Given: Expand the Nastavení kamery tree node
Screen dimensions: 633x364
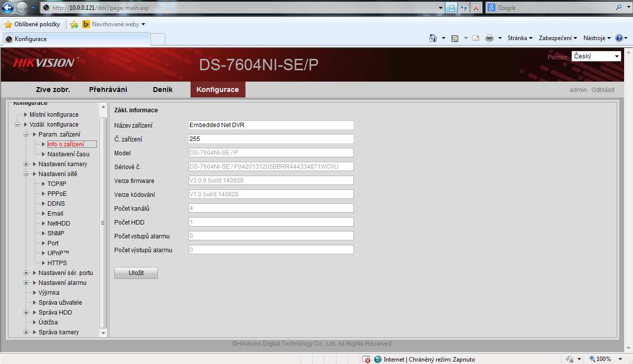Looking at the screenshot, I should (x=26, y=164).
